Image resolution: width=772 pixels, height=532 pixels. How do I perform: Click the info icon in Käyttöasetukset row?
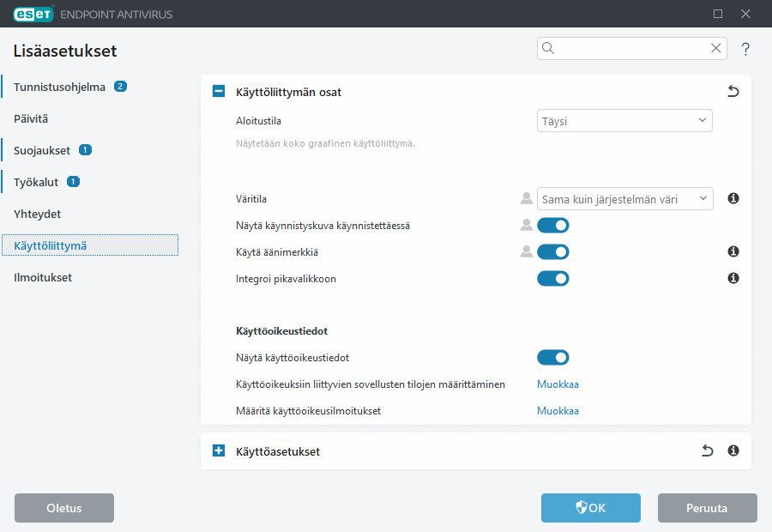point(733,450)
